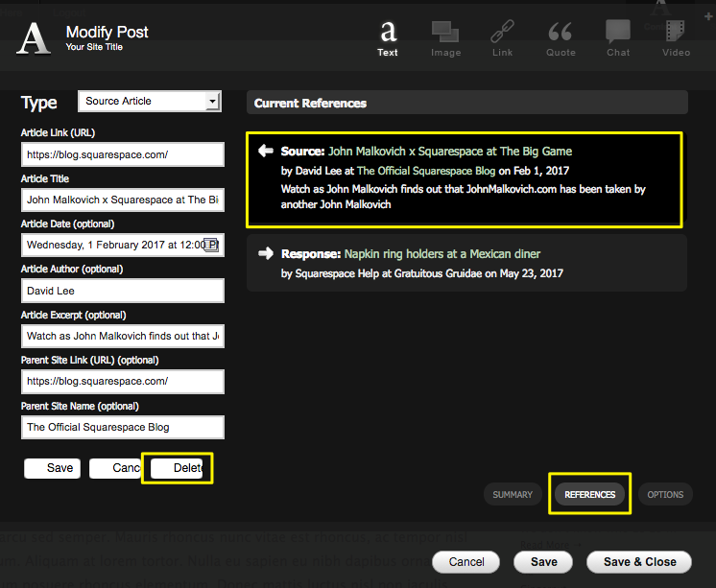Open the Type dropdown showing Source Article
This screenshot has width=716, height=588.
pyautogui.click(x=149, y=102)
